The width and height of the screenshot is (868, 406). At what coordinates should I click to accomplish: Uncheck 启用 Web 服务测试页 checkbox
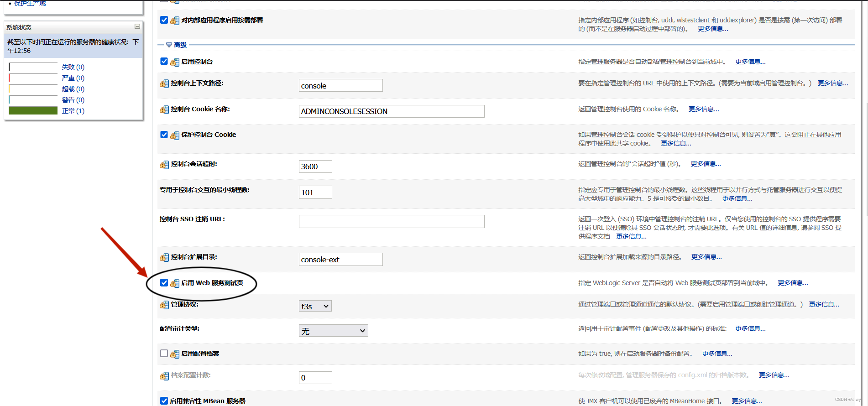164,283
